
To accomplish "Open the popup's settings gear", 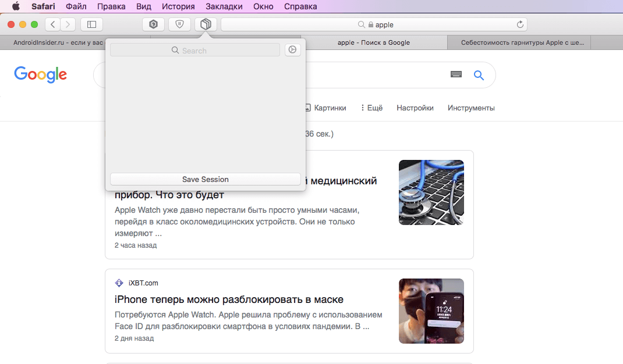I will tap(292, 50).
